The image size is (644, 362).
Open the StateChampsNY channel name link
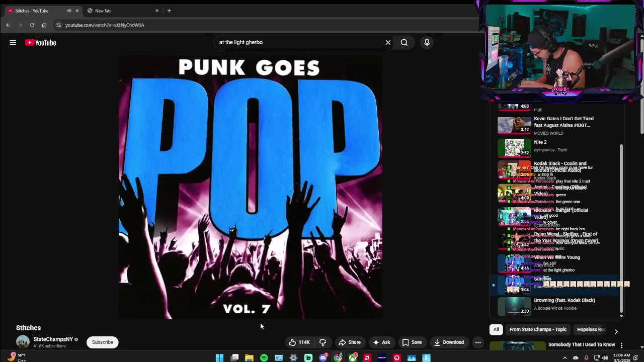point(53,339)
